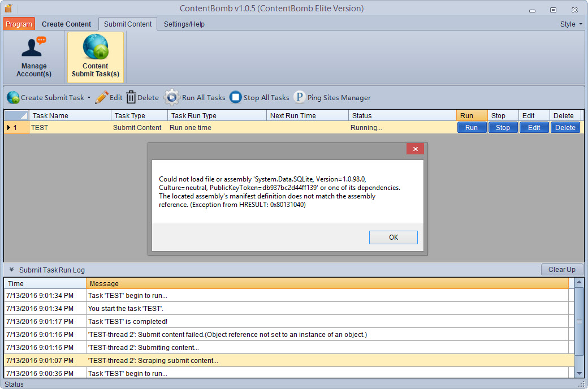The width and height of the screenshot is (588, 389).
Task: Open the Style dropdown menu
Action: point(571,24)
